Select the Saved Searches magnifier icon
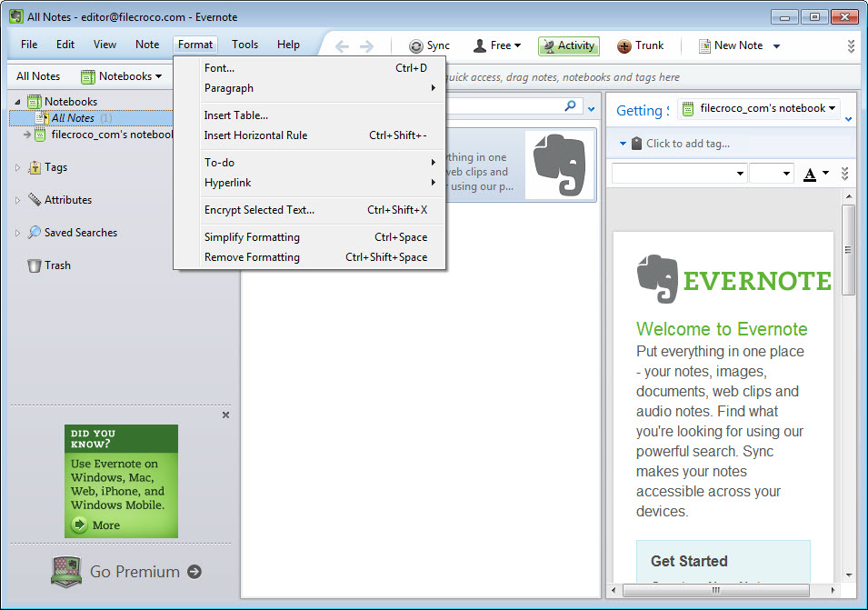This screenshot has height=610, width=868. point(34,233)
